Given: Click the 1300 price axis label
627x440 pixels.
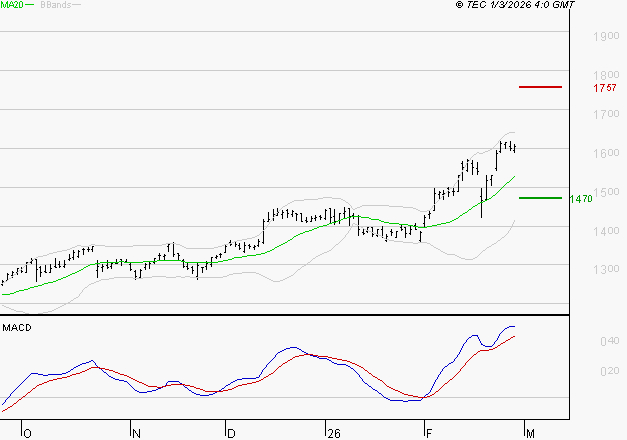Looking at the screenshot, I should 606,269.
